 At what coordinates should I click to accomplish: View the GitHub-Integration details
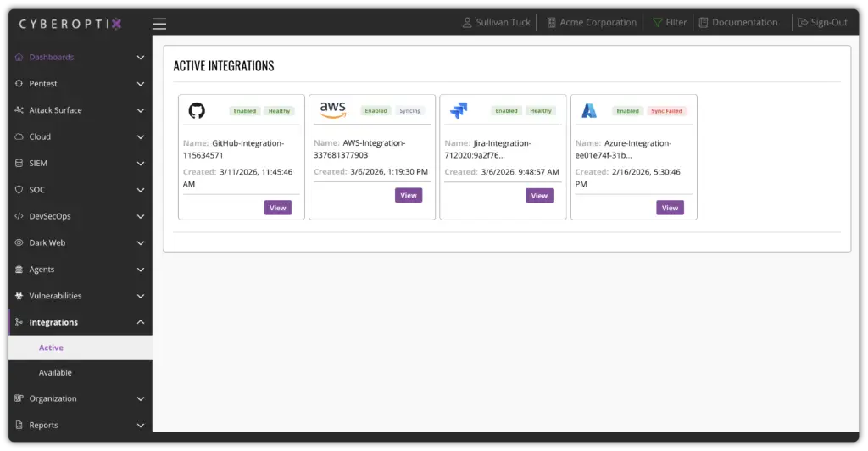(277, 208)
